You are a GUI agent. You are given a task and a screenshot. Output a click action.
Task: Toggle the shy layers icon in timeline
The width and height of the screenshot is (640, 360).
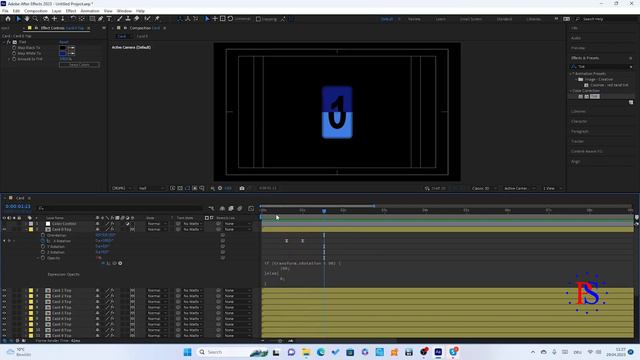(222, 208)
